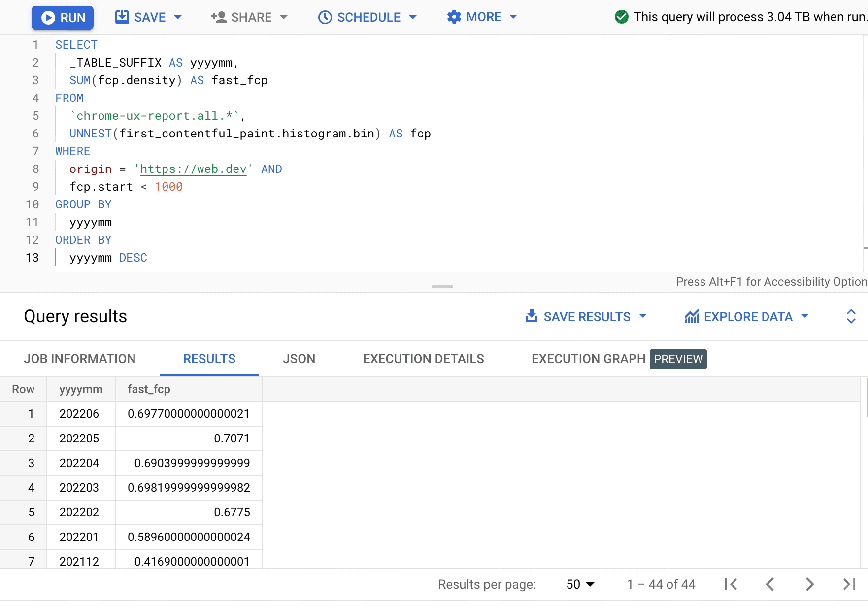Collapse the Query results panel
Image resolution: width=868 pixels, height=608 pixels.
pos(851,316)
